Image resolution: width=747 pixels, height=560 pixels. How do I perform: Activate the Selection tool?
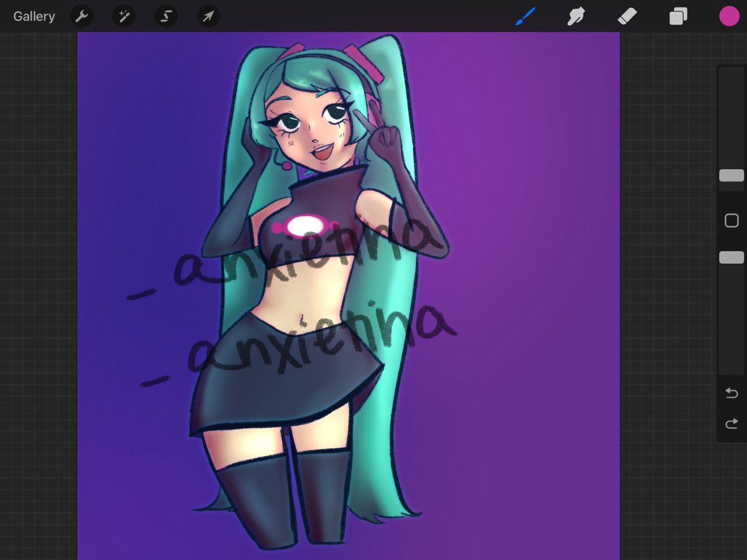(x=166, y=16)
